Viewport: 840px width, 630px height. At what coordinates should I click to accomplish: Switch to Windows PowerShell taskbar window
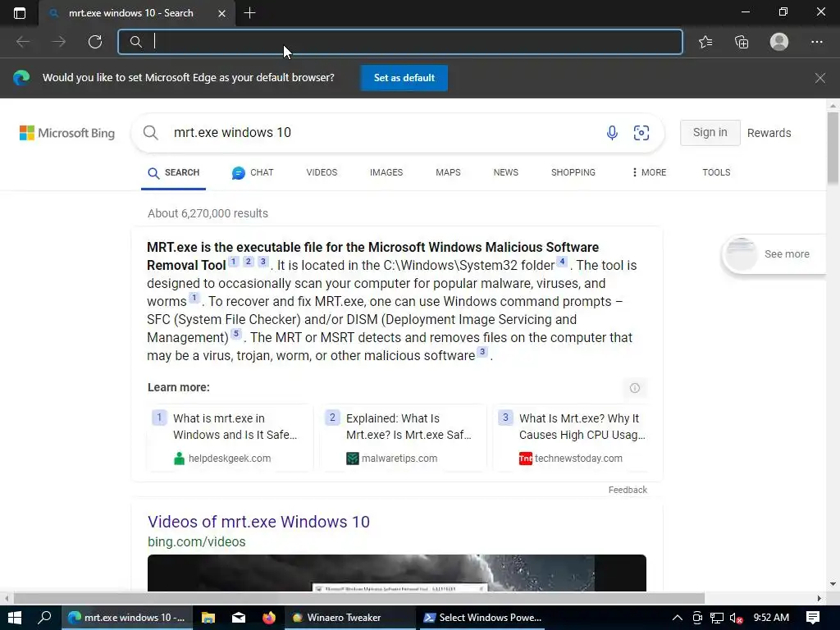coord(481,618)
